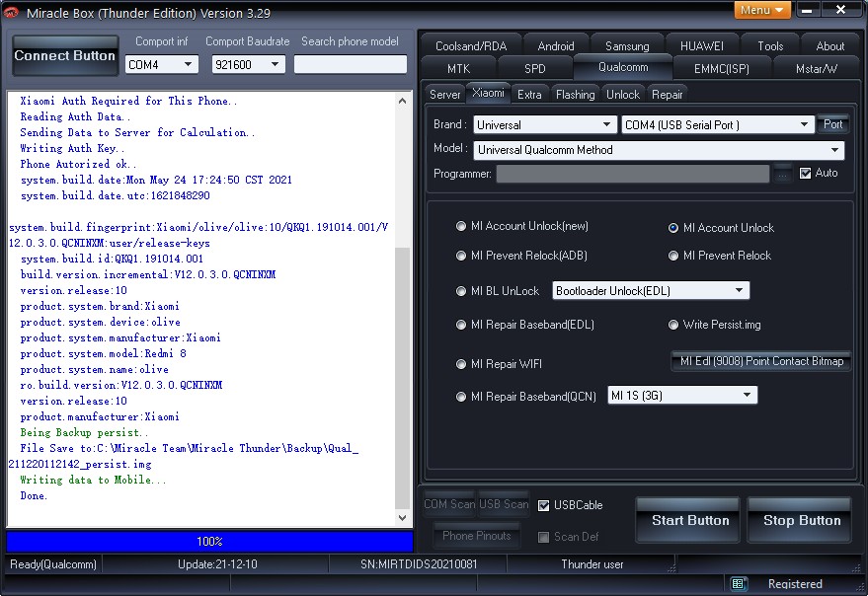
Task: Click the log scrollbar down arrow
Action: point(403,518)
